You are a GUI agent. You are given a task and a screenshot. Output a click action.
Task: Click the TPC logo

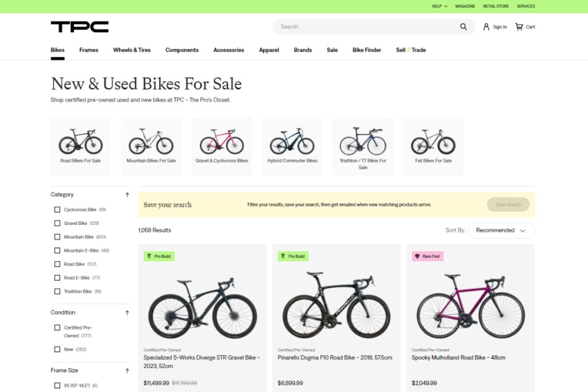tap(79, 26)
